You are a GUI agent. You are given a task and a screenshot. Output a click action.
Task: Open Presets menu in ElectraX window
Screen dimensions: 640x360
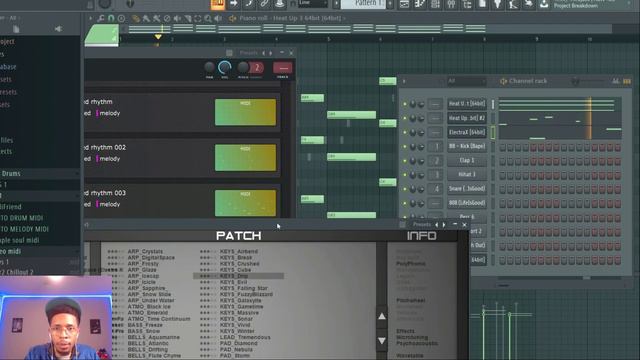click(422, 224)
